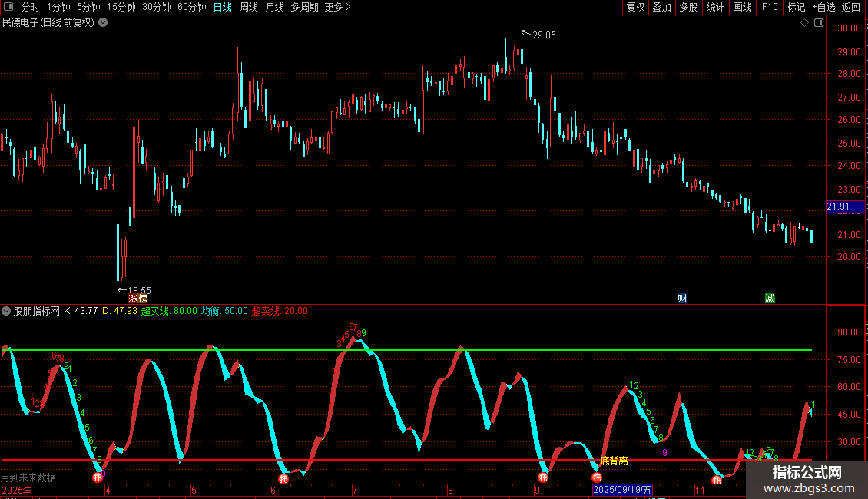Click the 托 signal marker near June

tap(283, 480)
